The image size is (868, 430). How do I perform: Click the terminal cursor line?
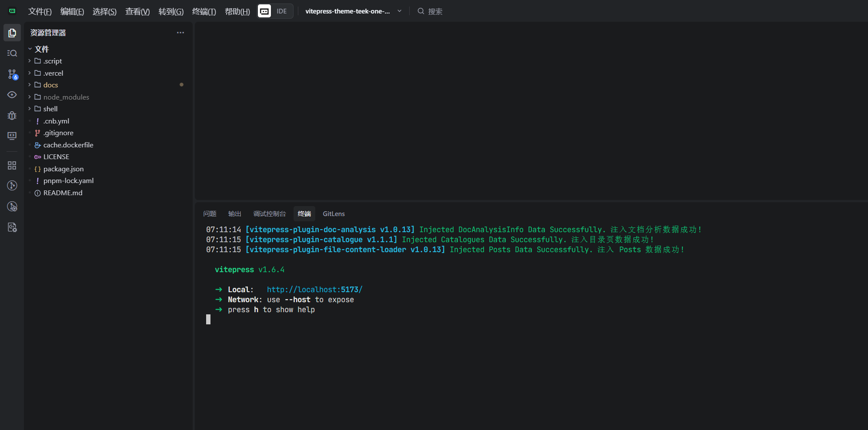point(208,320)
